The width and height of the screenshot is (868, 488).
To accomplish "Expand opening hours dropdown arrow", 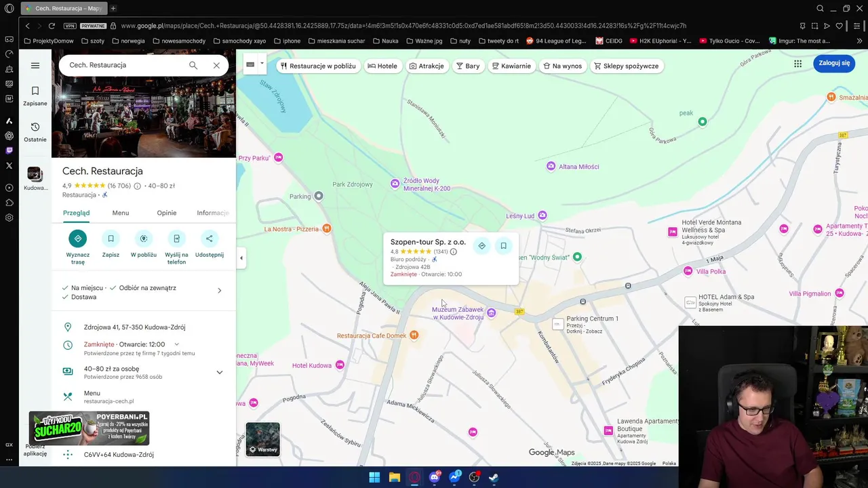I will pyautogui.click(x=177, y=344).
